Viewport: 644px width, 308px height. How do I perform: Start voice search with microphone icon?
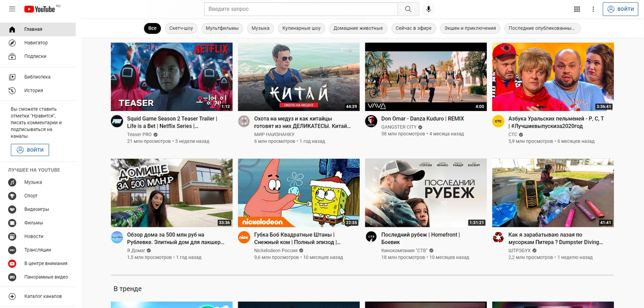(428, 9)
